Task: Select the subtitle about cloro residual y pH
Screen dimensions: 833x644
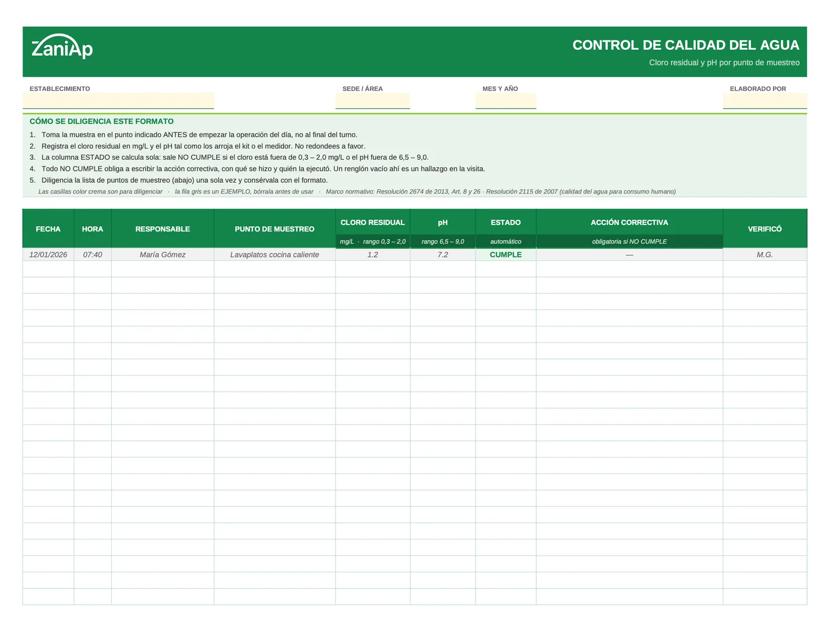Action: click(x=724, y=62)
